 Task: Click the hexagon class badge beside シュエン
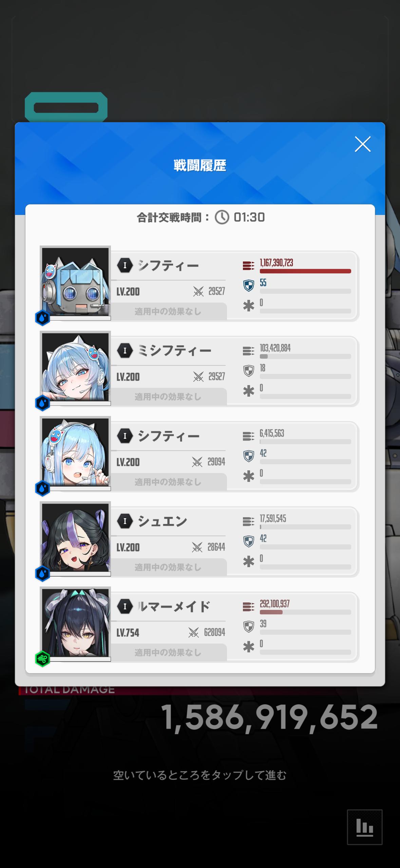click(125, 521)
